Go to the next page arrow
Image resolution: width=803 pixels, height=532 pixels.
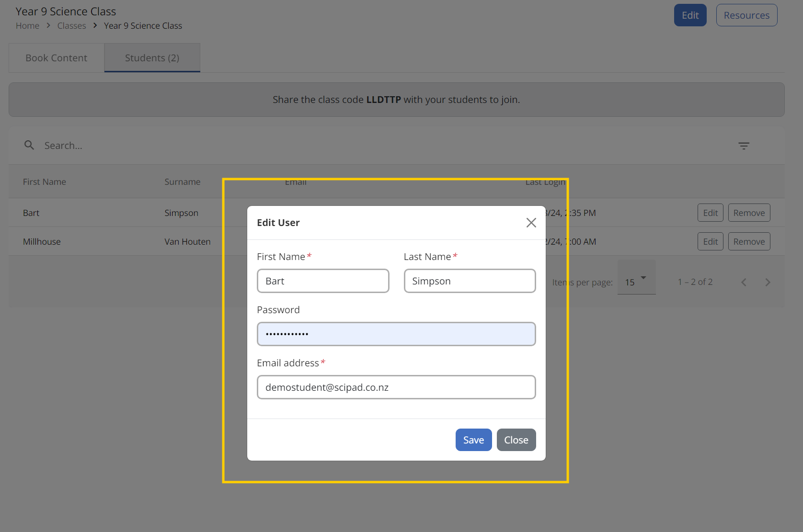[768, 283]
